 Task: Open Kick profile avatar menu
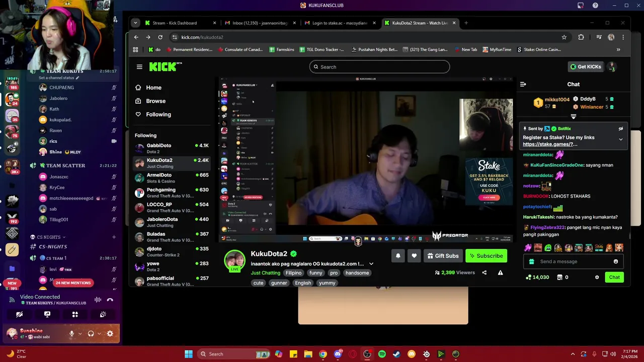coord(611,66)
